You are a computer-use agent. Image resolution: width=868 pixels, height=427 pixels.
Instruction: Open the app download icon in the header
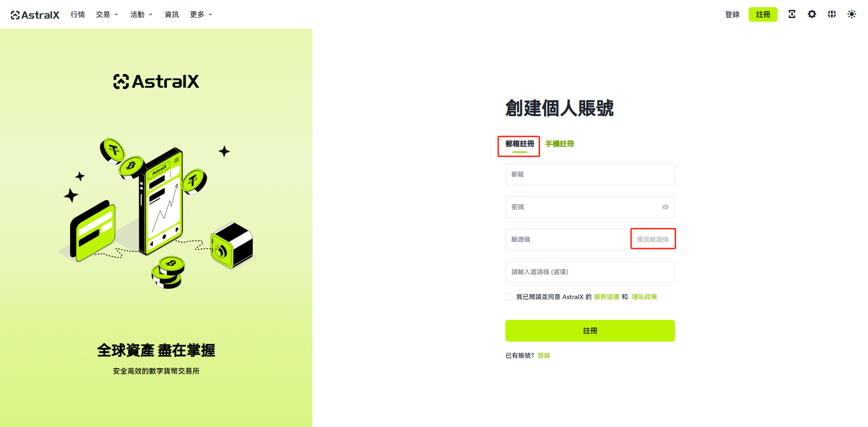[x=792, y=14]
